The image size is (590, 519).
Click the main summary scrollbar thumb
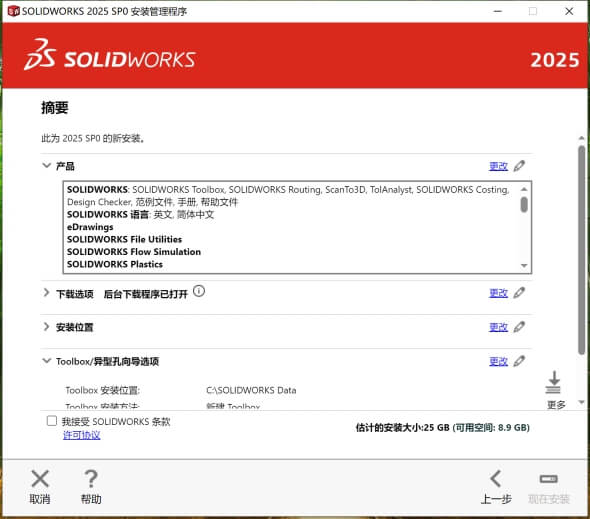[x=581, y=250]
